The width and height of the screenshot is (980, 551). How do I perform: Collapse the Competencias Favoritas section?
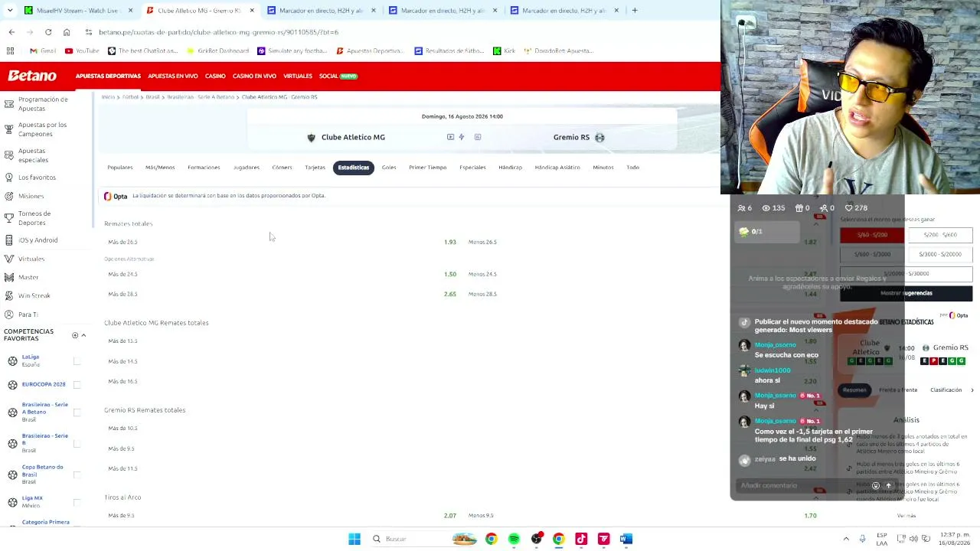[x=83, y=335]
